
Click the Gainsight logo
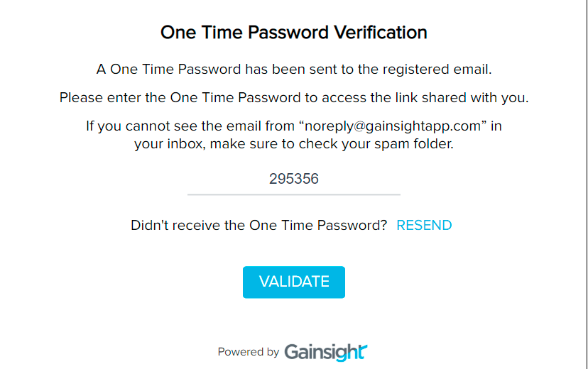pyautogui.click(x=325, y=351)
